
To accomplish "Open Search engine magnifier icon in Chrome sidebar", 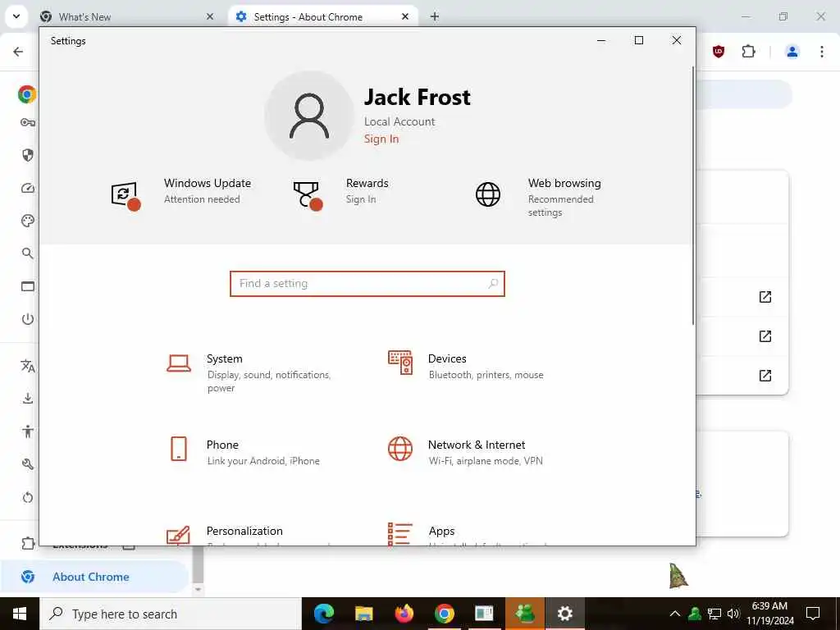I will pyautogui.click(x=28, y=253).
